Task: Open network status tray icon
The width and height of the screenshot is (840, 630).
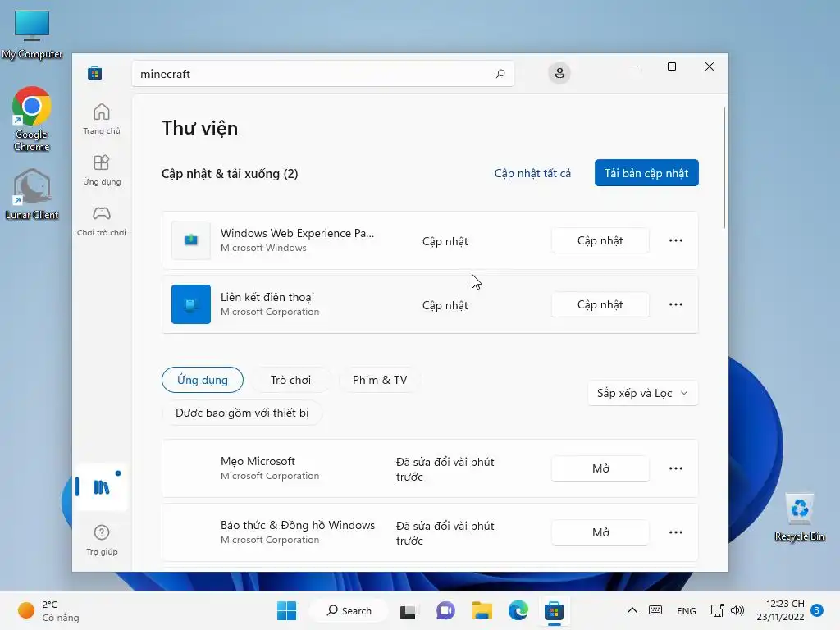Action: click(717, 610)
